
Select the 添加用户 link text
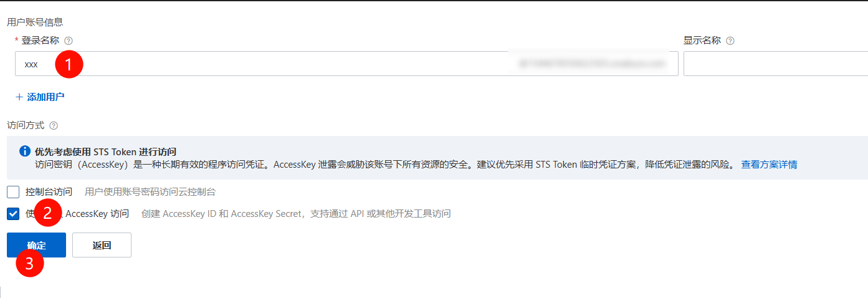45,97
